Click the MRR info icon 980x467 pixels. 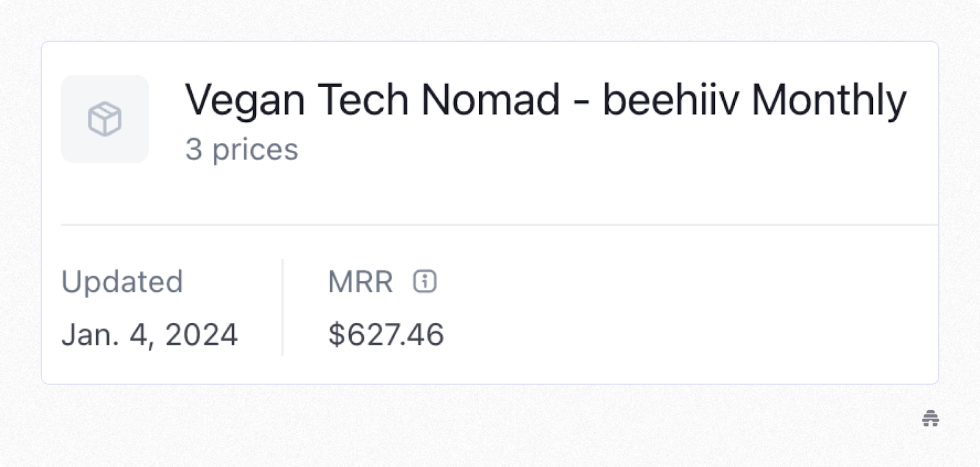coord(424,282)
